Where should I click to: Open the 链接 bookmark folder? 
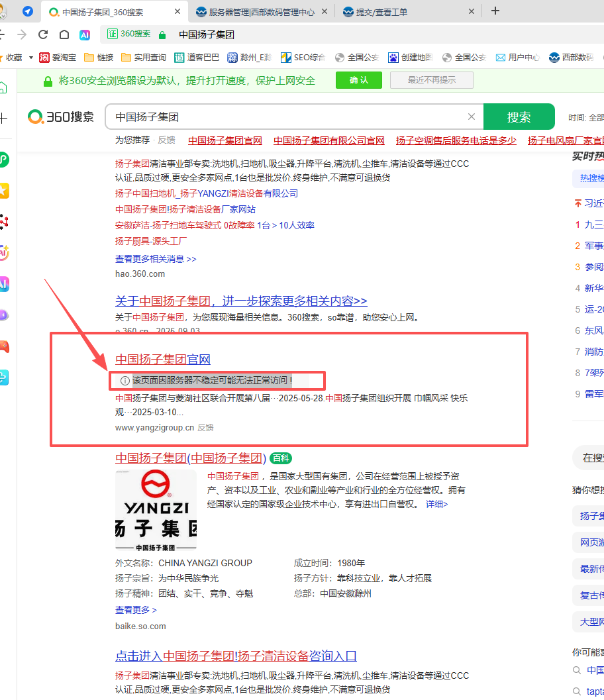tap(99, 58)
